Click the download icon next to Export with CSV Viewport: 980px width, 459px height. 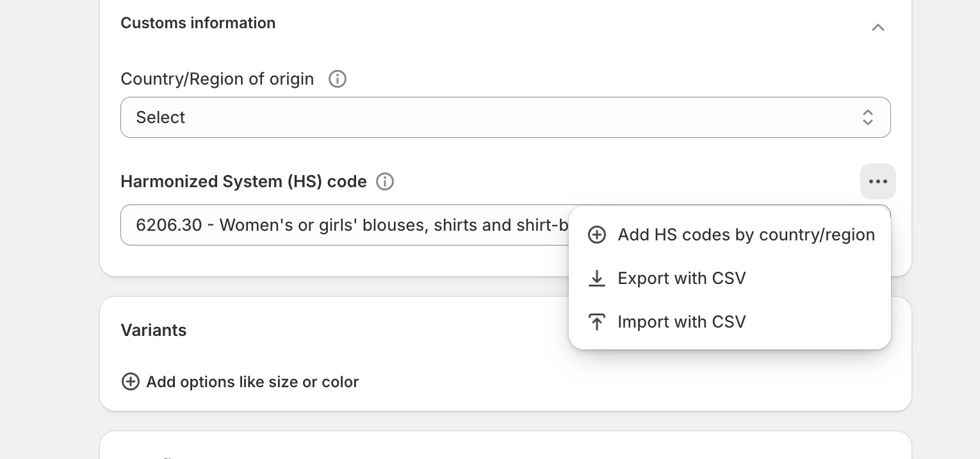tap(597, 278)
